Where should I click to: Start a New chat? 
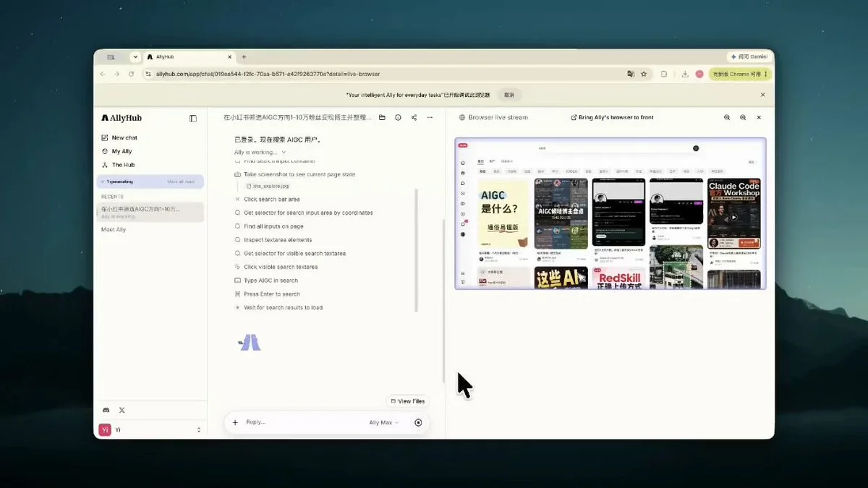[119, 137]
